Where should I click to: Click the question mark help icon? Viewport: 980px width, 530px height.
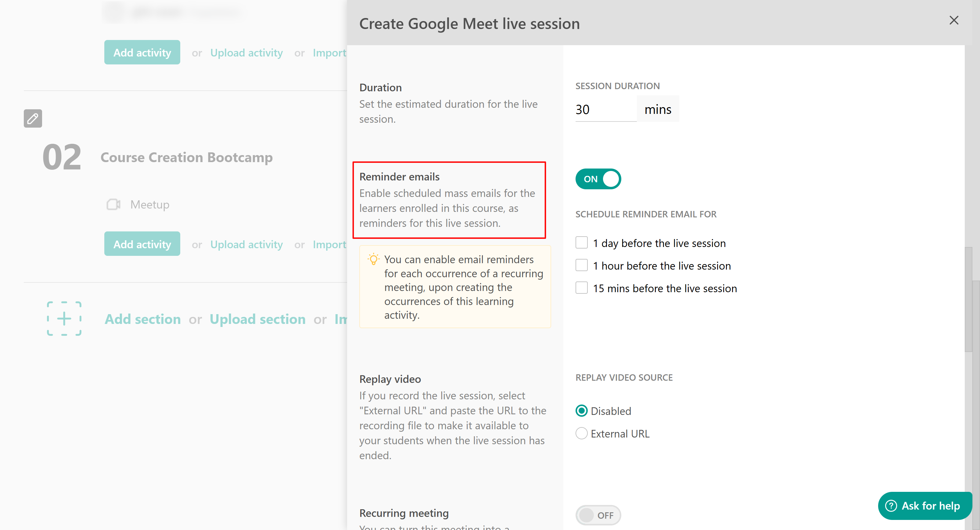pos(891,506)
